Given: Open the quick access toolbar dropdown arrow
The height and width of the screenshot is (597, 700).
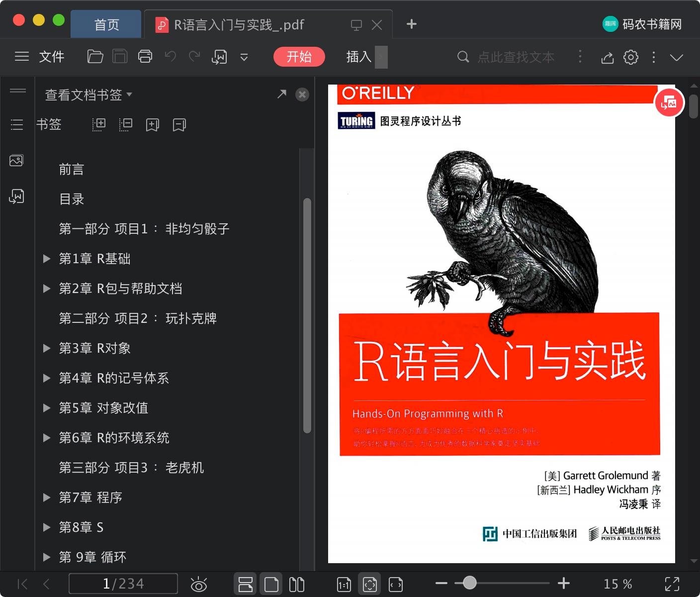Looking at the screenshot, I should 244,57.
